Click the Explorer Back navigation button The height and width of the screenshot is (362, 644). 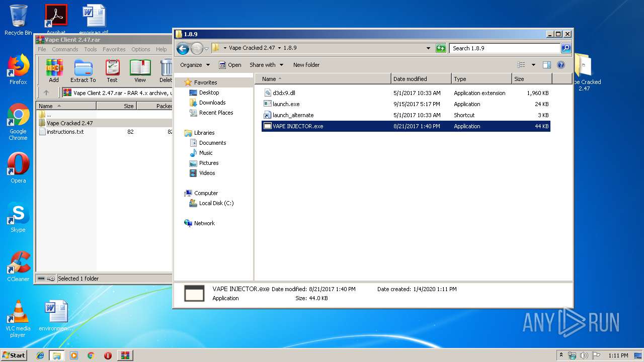coord(183,48)
